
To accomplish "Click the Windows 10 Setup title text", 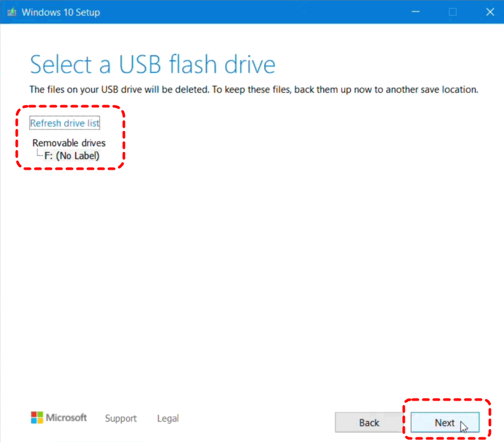I will coord(60,12).
